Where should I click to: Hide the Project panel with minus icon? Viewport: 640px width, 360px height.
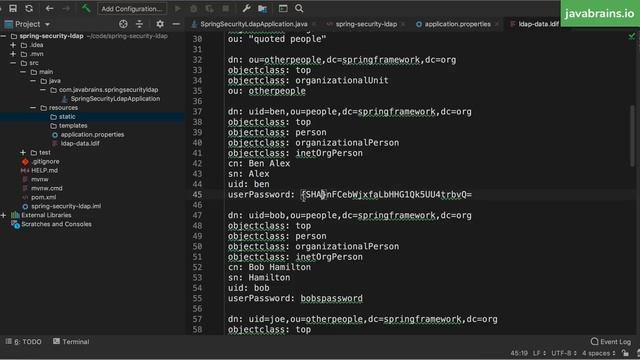(x=176, y=24)
